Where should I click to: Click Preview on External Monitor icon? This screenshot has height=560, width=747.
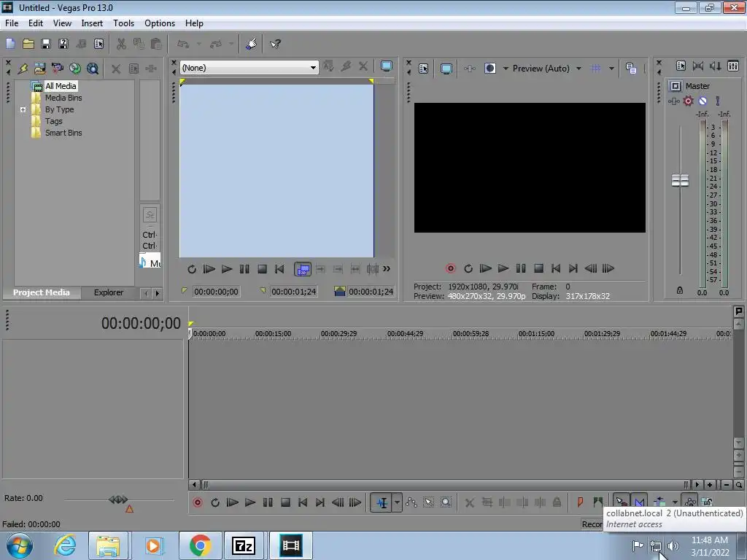pyautogui.click(x=446, y=69)
